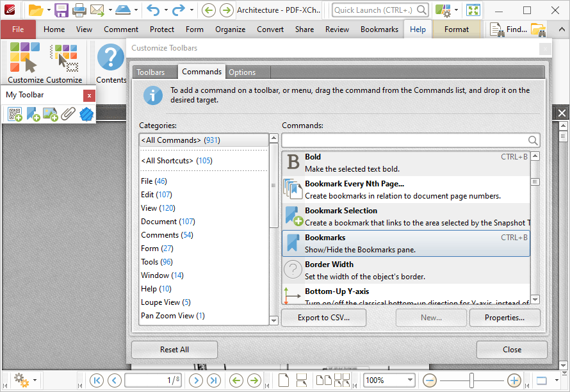Select the Bookmark Selection command
Screen dimensions: 570x392
[x=405, y=216]
